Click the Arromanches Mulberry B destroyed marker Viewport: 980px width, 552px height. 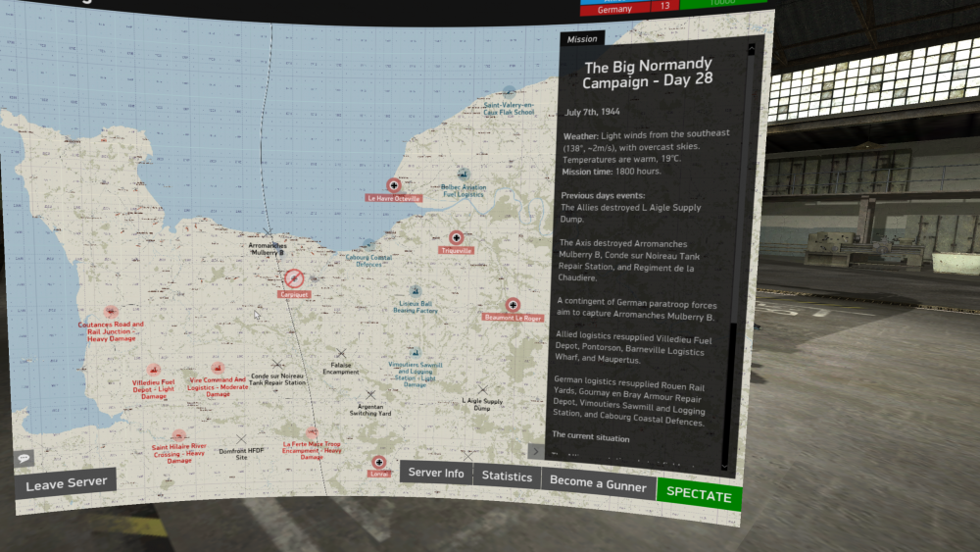[268, 232]
